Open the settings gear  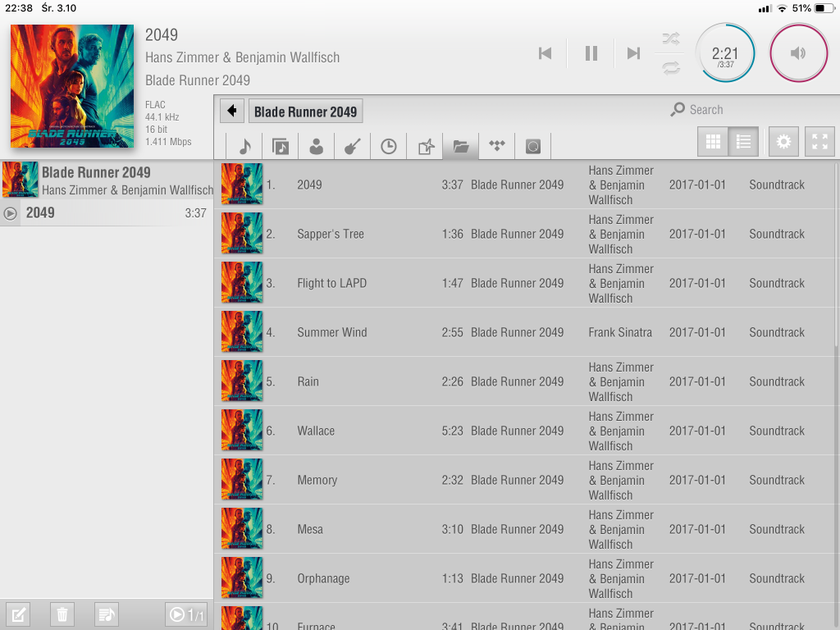click(x=783, y=141)
